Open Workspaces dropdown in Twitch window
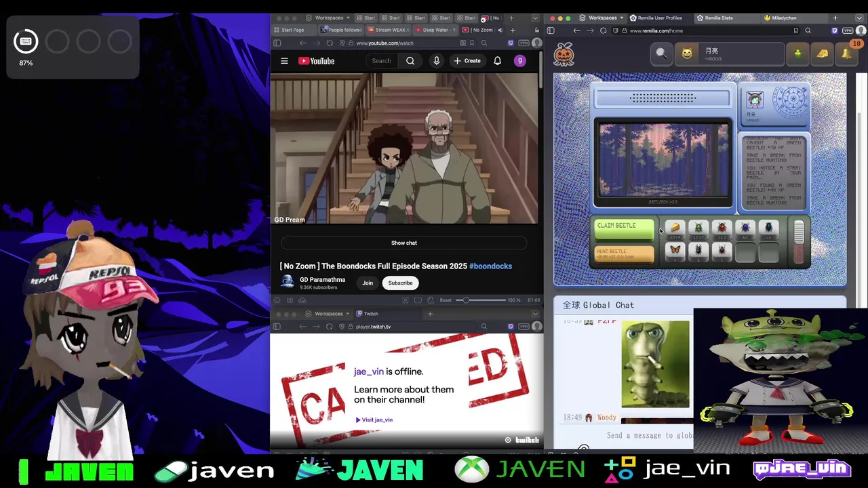Viewport: 868px width, 488px height. 328,314
